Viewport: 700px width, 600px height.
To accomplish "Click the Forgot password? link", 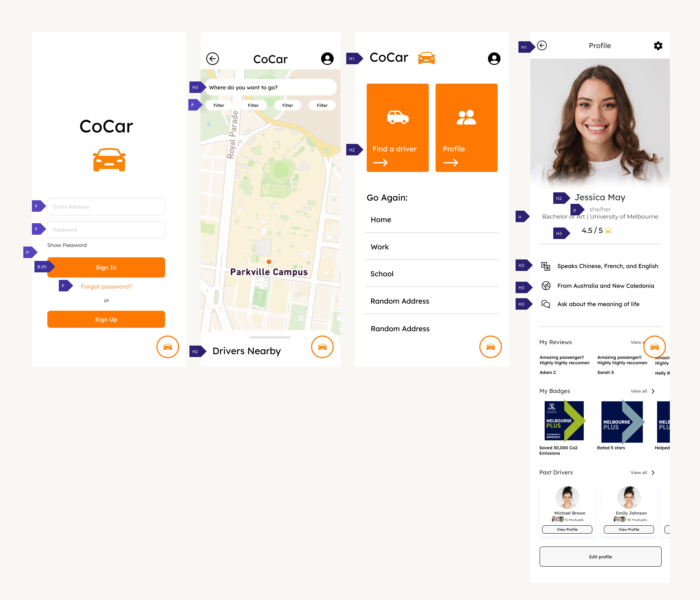I will tap(106, 286).
